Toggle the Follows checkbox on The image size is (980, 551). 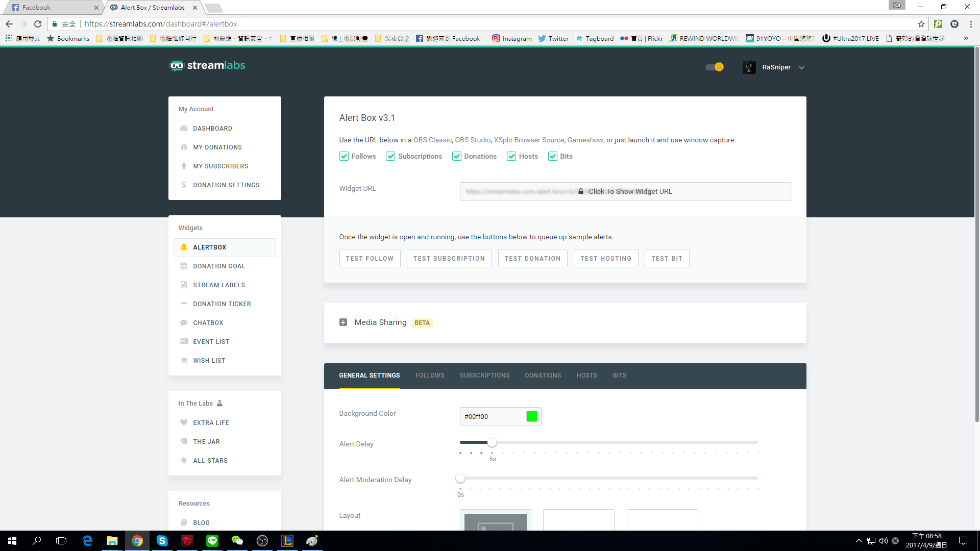pos(344,156)
